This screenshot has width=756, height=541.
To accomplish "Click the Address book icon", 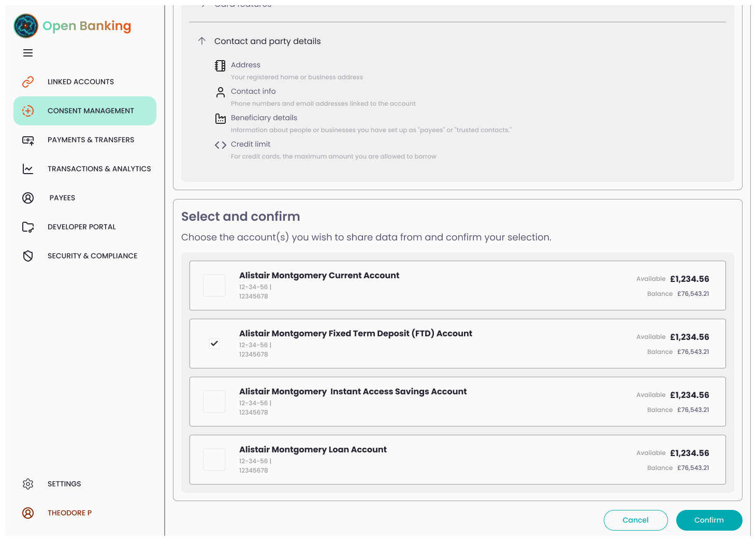I will [x=220, y=66].
